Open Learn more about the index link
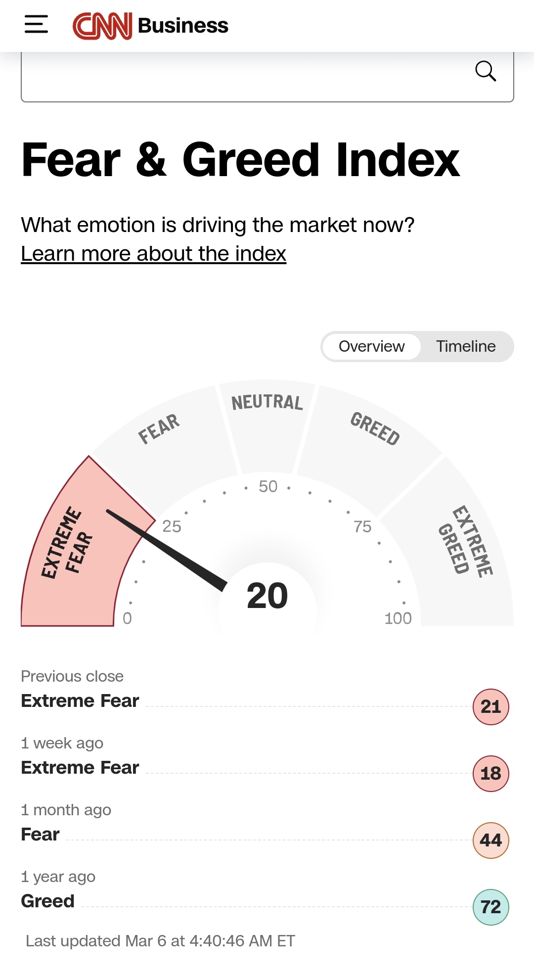This screenshot has height=980, width=534. tap(153, 254)
